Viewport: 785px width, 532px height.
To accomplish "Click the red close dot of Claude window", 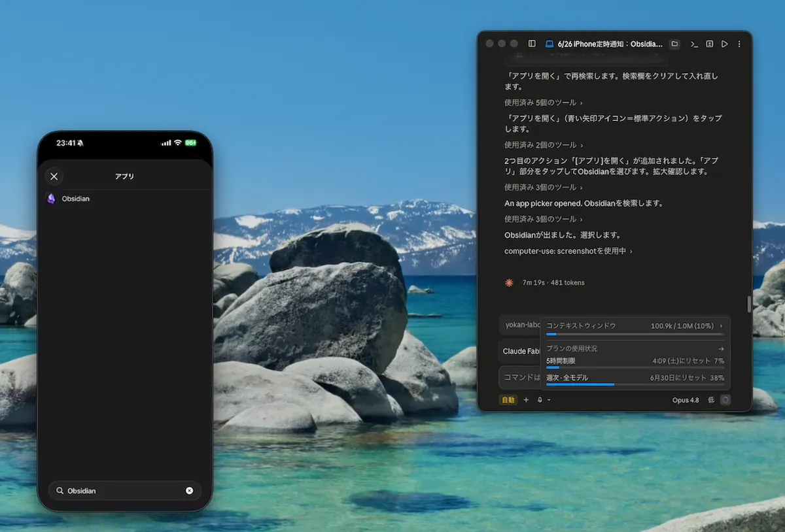I will coord(489,44).
